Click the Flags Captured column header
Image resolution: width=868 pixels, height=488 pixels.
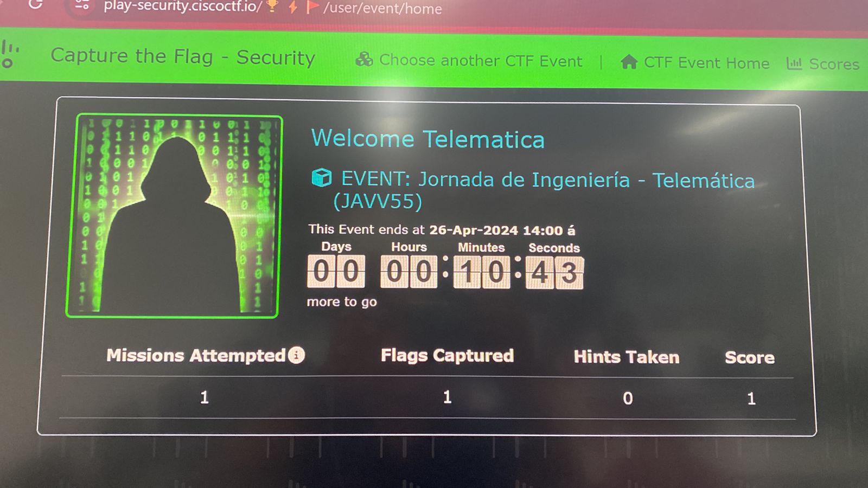click(x=447, y=356)
